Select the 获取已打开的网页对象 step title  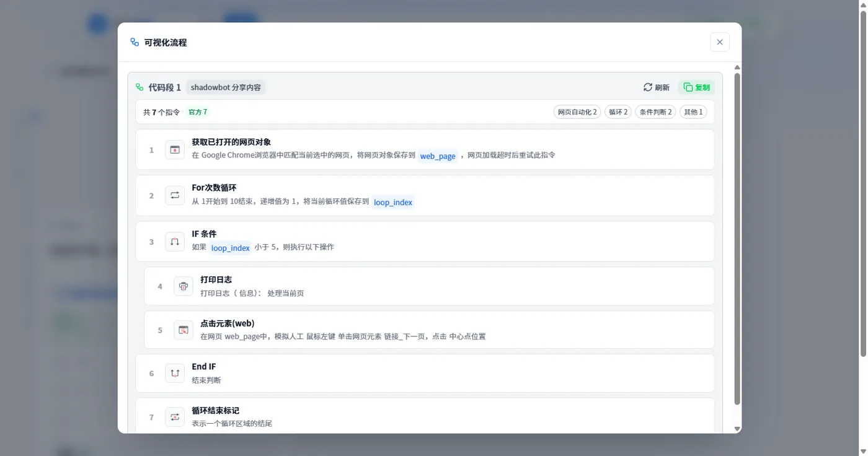click(x=231, y=142)
